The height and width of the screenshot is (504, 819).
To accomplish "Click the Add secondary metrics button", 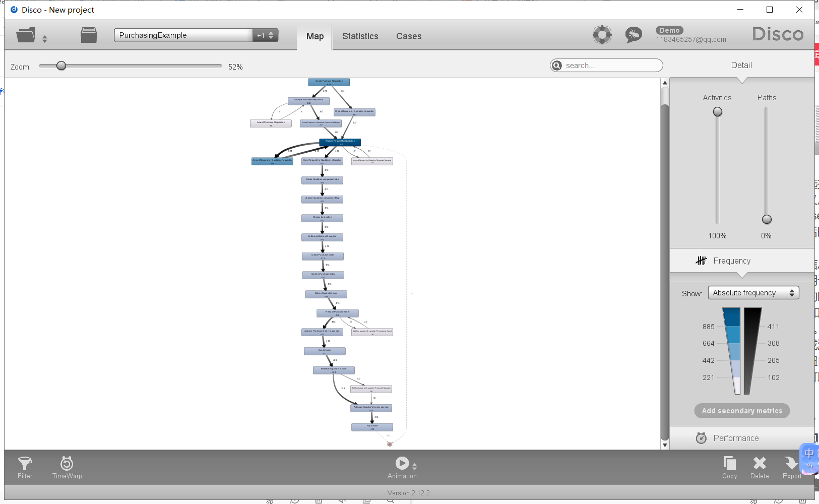I will 741,410.
